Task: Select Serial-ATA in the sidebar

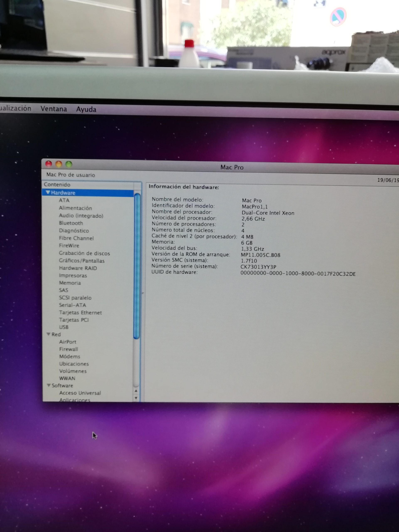Action: tap(72, 305)
